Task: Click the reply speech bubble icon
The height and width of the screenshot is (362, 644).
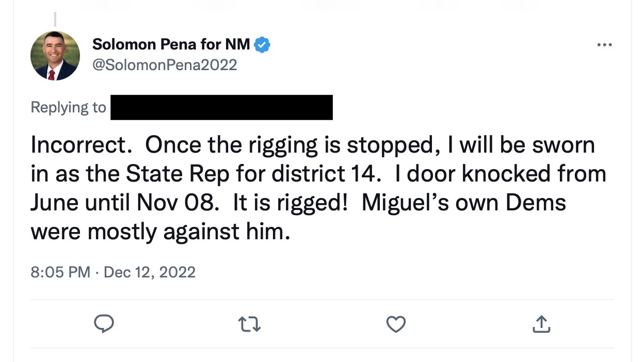Action: (104, 324)
